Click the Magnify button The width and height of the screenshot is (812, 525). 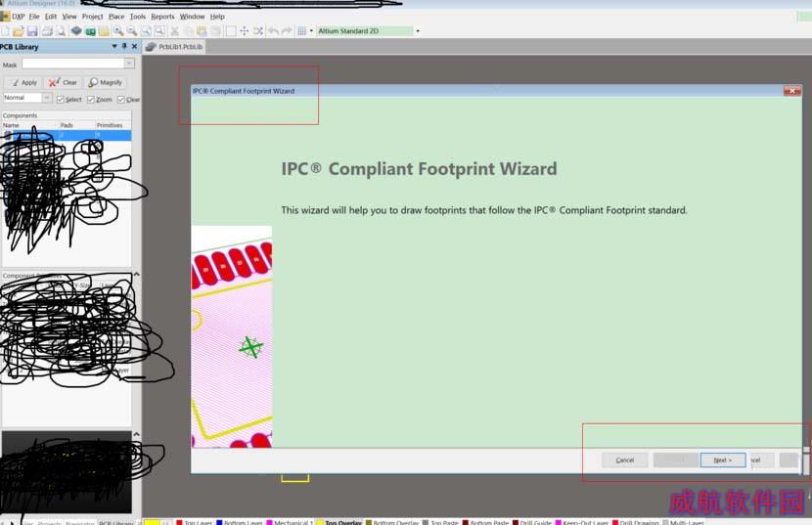tap(105, 82)
